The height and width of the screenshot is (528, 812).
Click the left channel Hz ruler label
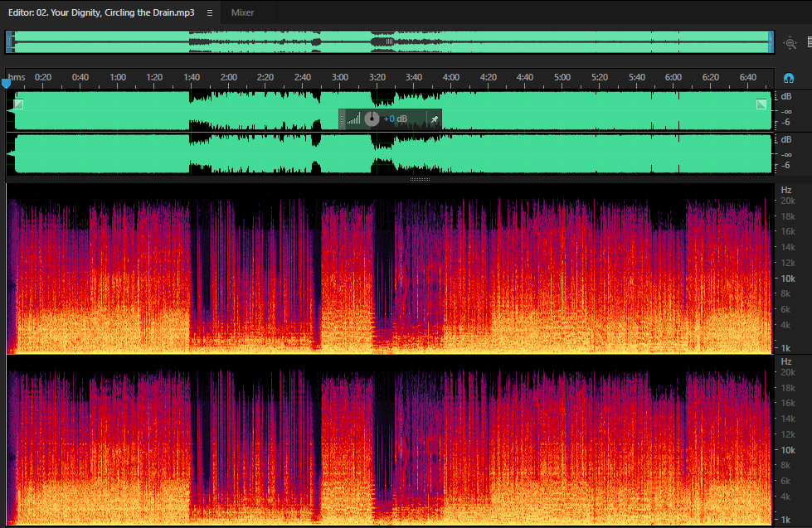pos(786,190)
